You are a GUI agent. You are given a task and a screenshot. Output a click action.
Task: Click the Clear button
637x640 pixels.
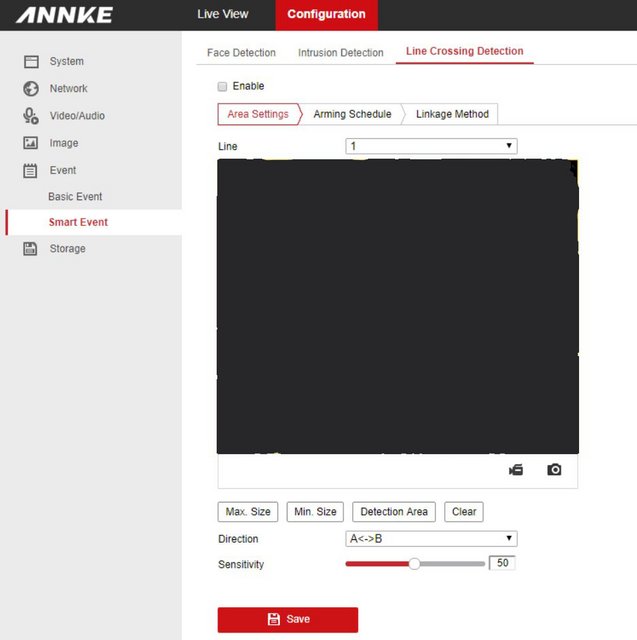pyautogui.click(x=464, y=512)
